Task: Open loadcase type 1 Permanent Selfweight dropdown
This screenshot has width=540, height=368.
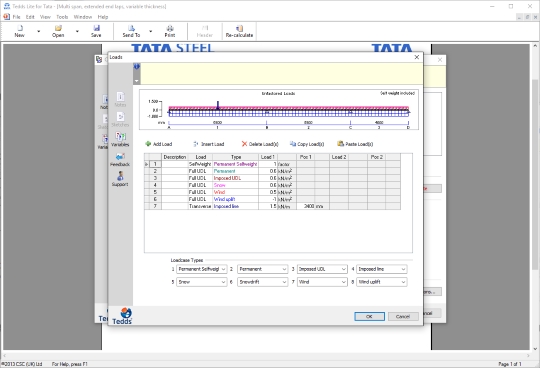Action: point(201,269)
